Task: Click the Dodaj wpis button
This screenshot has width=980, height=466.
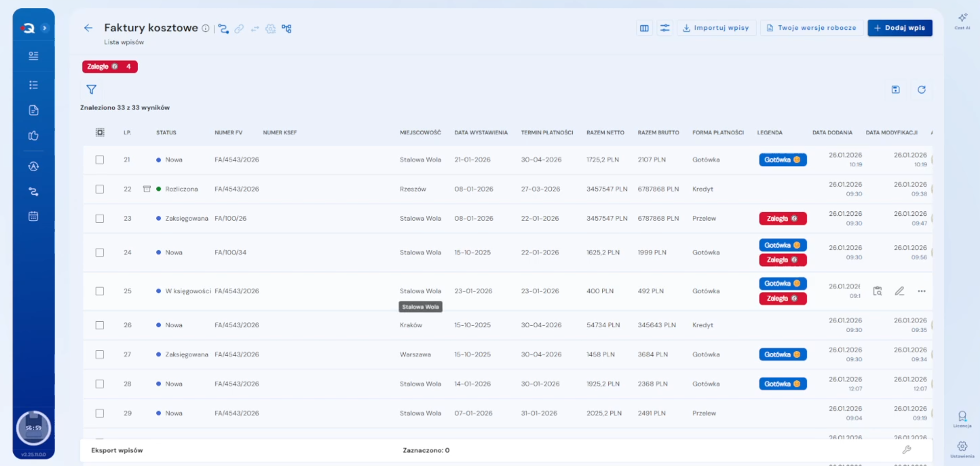Action: coord(900,28)
